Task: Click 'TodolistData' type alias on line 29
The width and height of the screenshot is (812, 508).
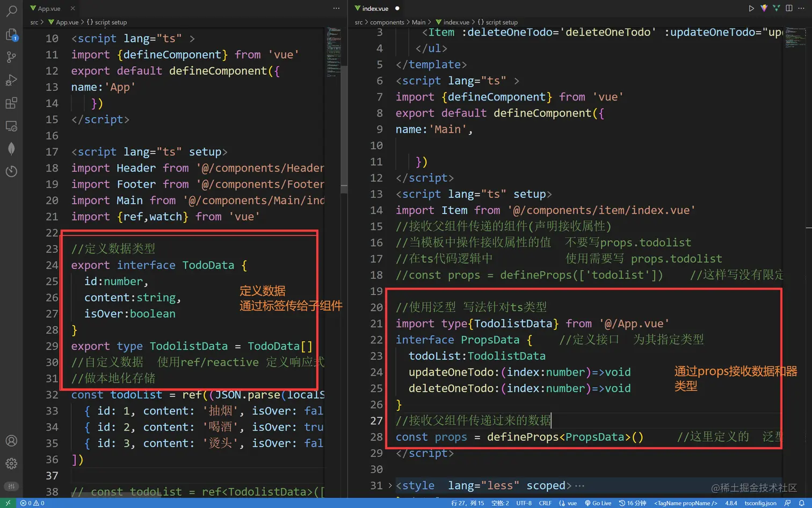Action: click(189, 346)
